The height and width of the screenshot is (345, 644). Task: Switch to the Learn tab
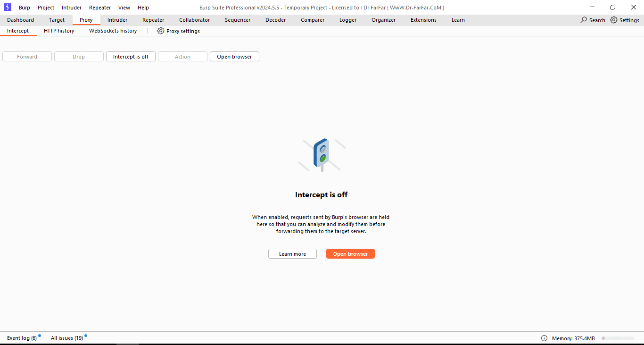tap(458, 20)
